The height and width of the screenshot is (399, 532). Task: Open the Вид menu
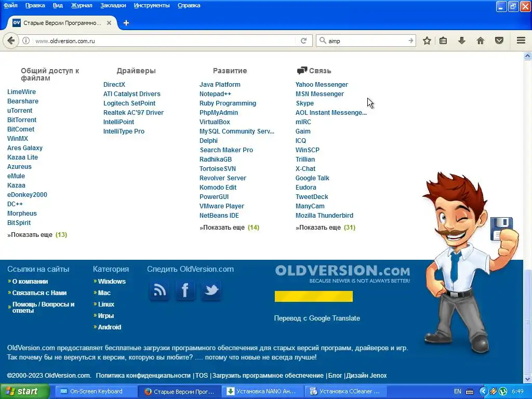(x=58, y=5)
